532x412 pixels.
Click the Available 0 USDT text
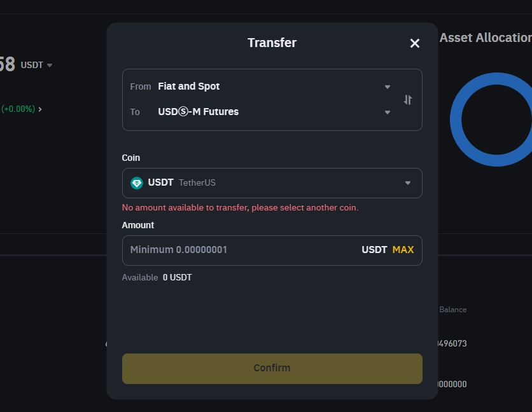pyautogui.click(x=157, y=277)
